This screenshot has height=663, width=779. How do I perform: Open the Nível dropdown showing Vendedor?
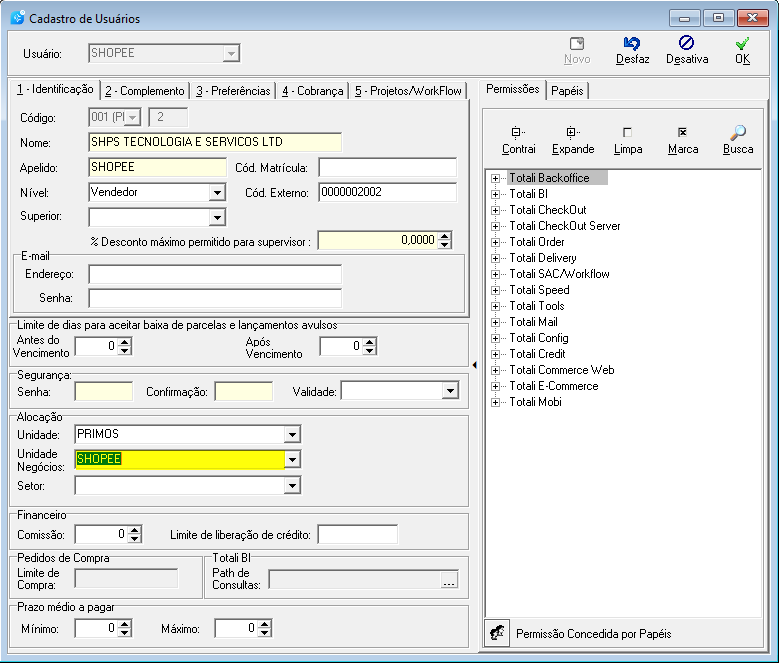(217, 193)
